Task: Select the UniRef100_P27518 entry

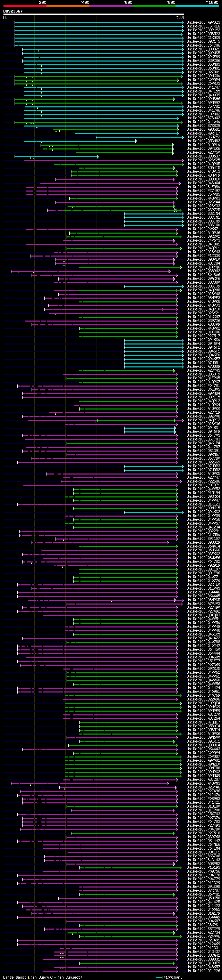Action: [203, 834]
